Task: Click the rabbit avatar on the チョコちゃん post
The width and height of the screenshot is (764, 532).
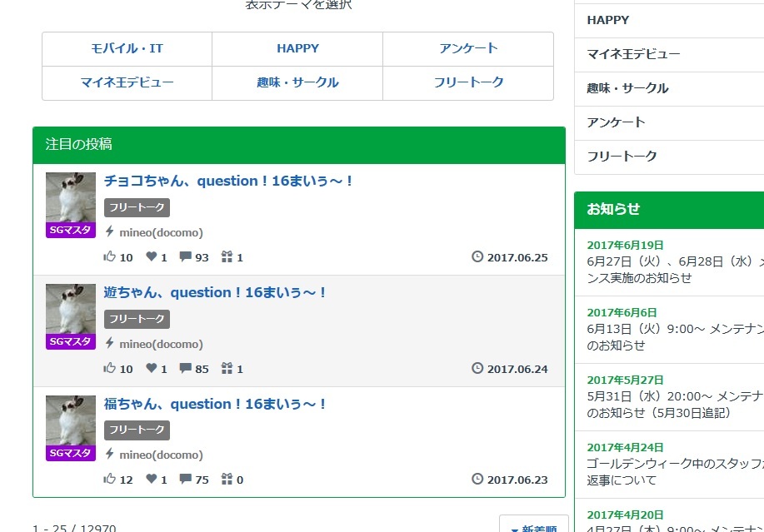Action: [70, 196]
